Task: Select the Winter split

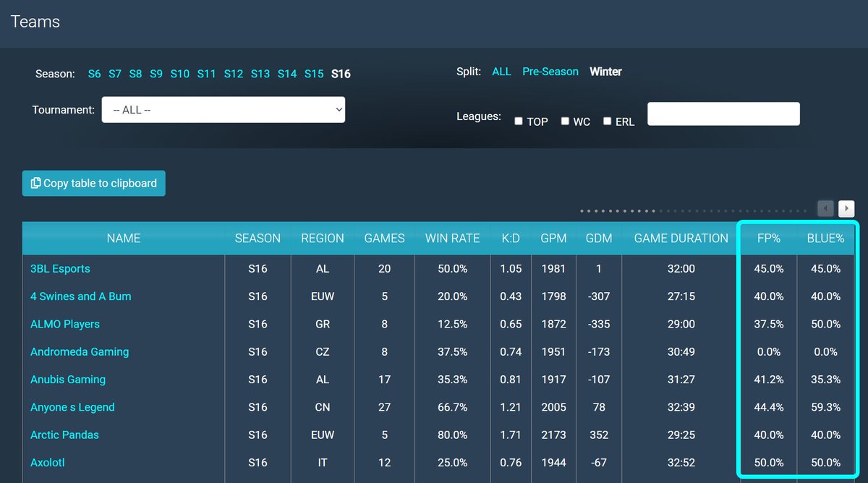Action: 605,72
